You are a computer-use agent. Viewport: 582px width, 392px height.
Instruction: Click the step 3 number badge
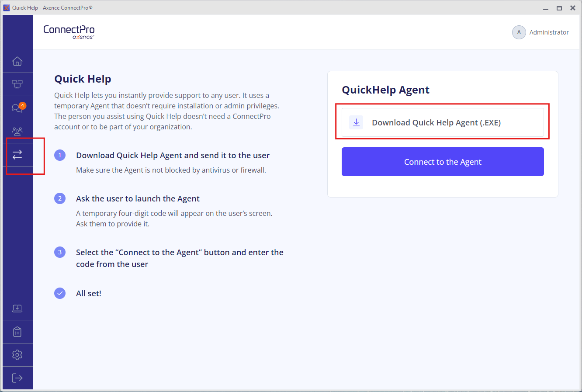[x=60, y=252]
